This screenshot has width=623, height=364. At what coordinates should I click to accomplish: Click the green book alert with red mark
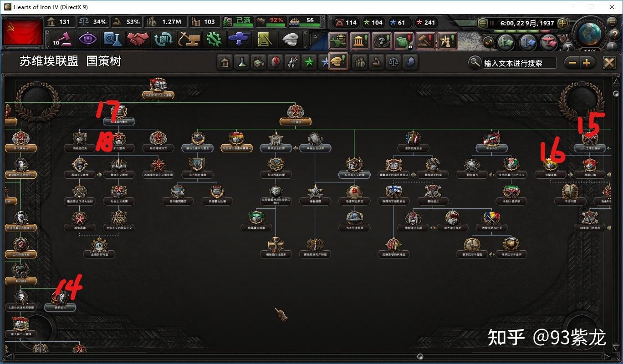[x=403, y=41]
